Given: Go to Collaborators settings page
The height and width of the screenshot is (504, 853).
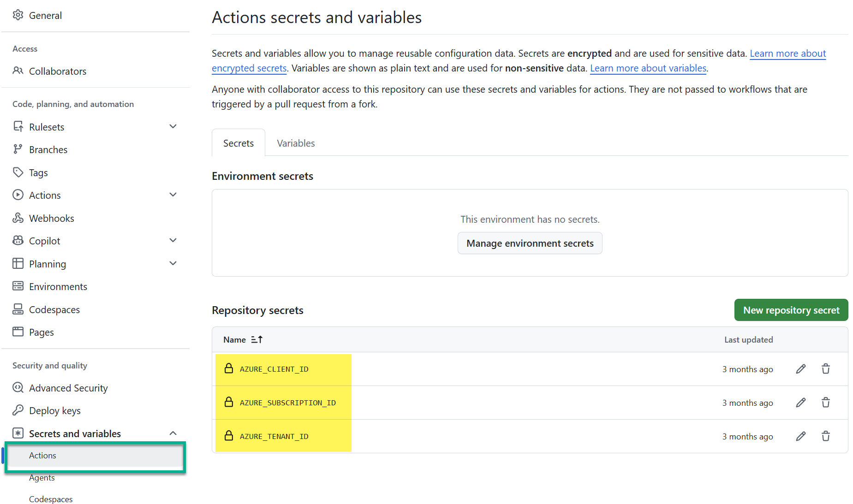Looking at the screenshot, I should [58, 71].
